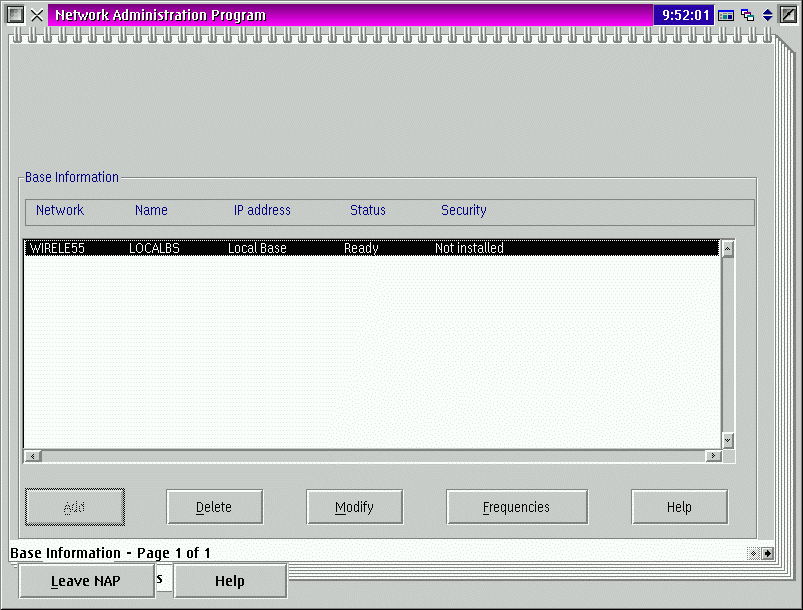The image size is (803, 610).
Task: Close the Network Administration Program window
Action: (x=37, y=15)
